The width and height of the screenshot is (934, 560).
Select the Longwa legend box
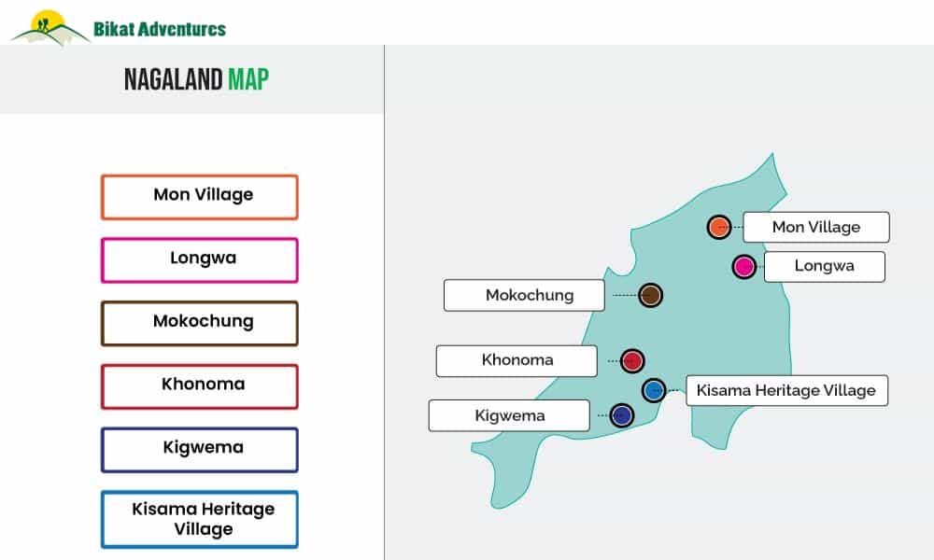(x=200, y=260)
